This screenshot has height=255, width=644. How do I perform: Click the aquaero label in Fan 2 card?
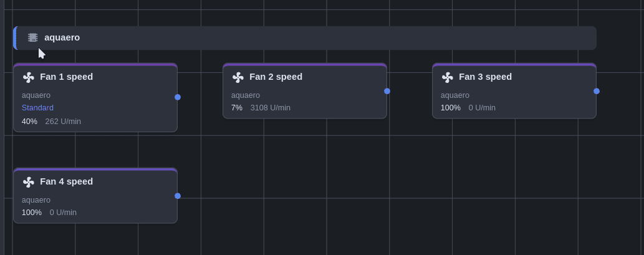coord(245,95)
